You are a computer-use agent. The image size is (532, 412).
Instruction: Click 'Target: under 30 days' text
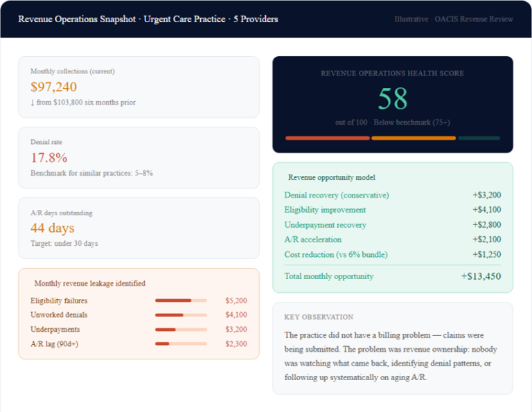click(64, 244)
